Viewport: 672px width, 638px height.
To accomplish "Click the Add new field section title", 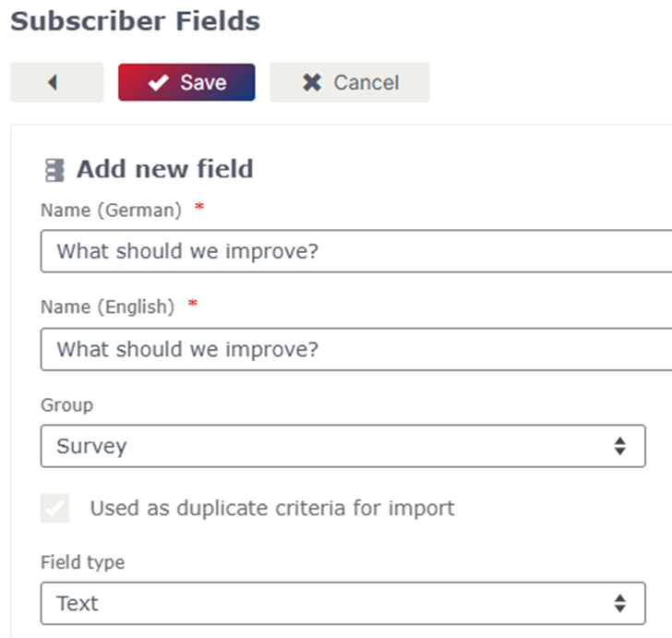I will pos(165,169).
